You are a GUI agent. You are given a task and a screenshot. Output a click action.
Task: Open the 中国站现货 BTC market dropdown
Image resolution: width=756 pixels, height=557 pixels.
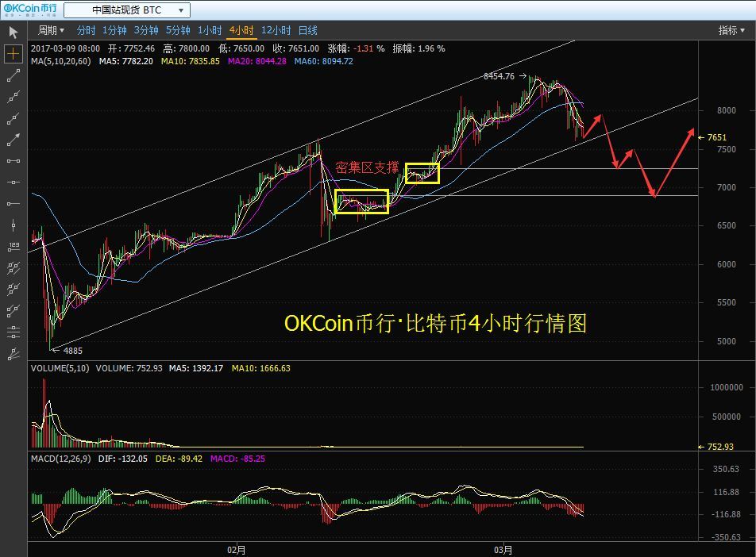[x=127, y=10]
